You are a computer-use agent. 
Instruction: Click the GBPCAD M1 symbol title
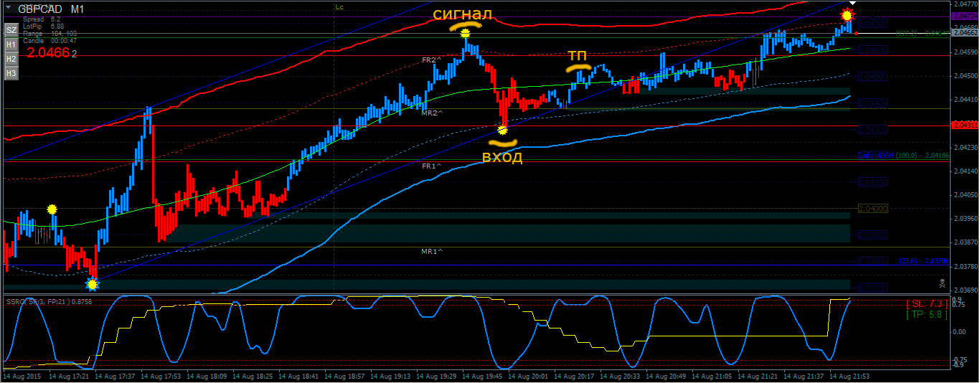coord(52,9)
